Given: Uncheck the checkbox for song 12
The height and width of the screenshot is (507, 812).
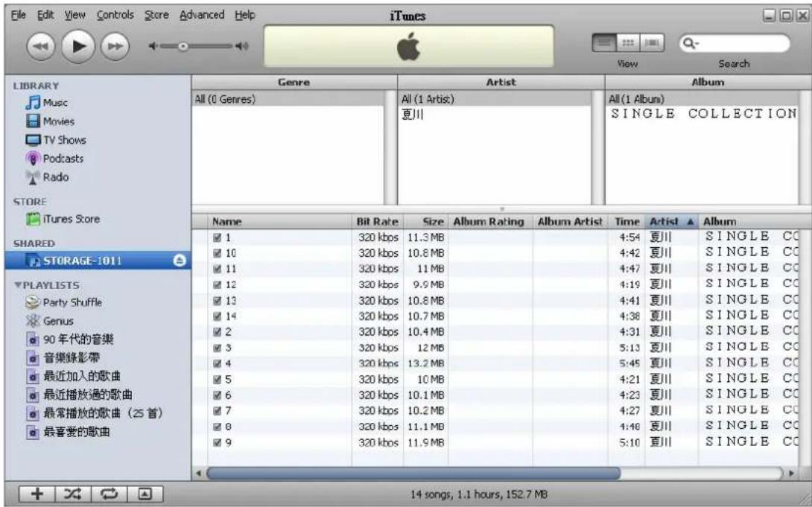Looking at the screenshot, I should (x=218, y=285).
